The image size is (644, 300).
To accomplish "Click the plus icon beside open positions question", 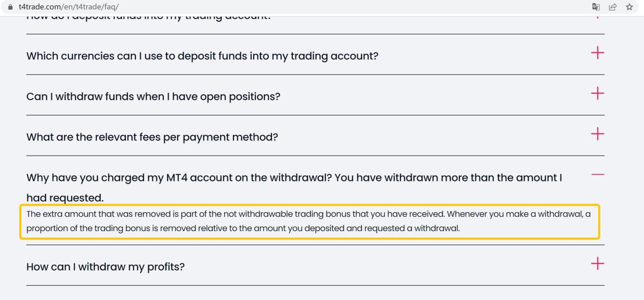I will [x=597, y=93].
